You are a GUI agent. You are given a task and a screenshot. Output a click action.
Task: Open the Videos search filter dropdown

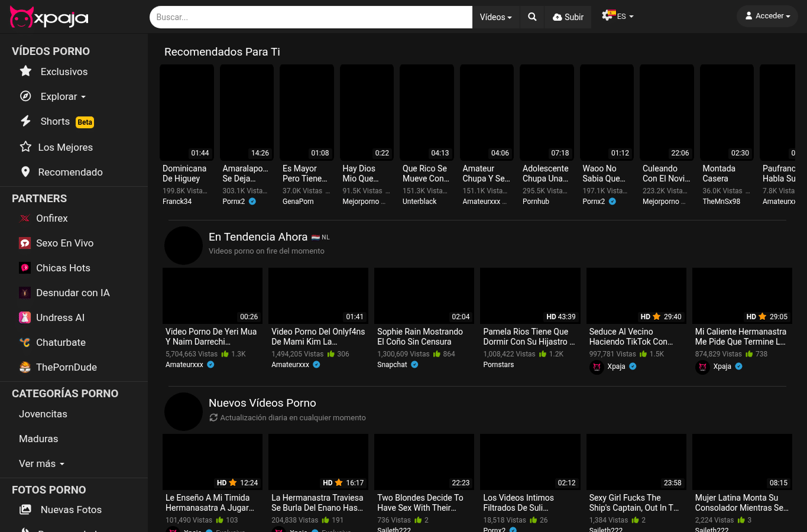coord(495,17)
